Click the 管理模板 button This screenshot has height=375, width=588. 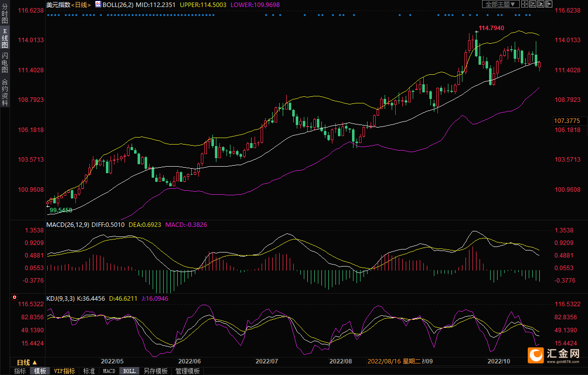point(187,371)
